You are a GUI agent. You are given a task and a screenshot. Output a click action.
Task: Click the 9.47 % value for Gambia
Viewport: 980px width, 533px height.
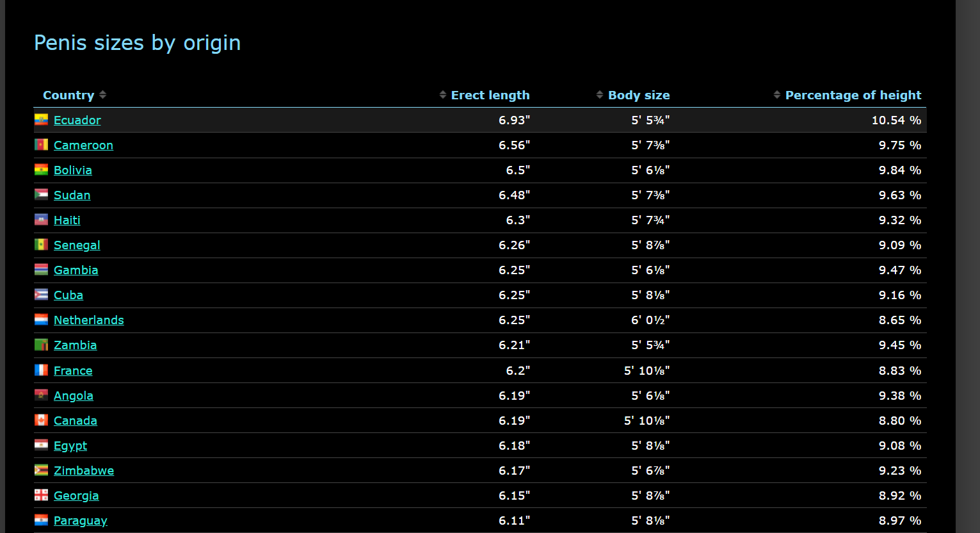coord(900,270)
